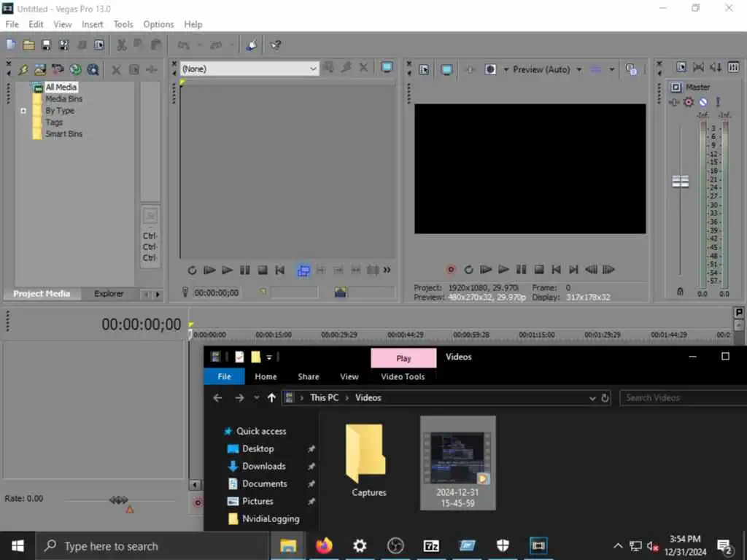Show more Trimmer buttons chevron
Viewport: 747px width, 560px height.
pyautogui.click(x=387, y=270)
